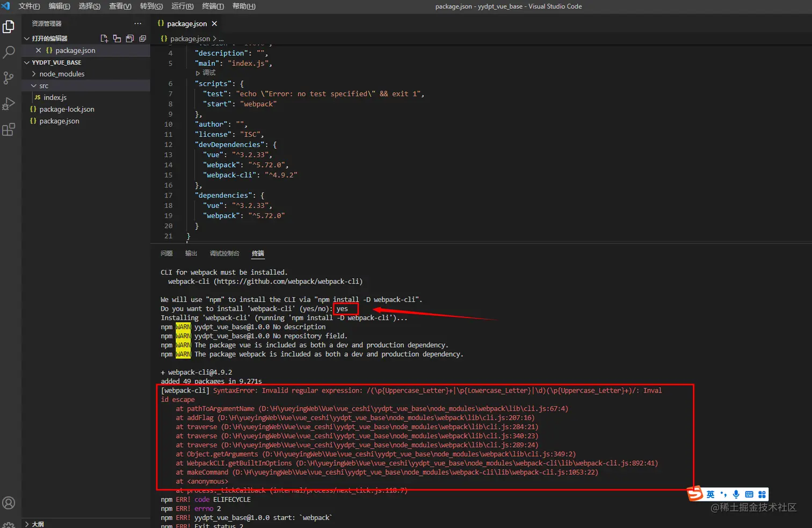Screen dimensions: 812x528
Task: Open the 编辑(E) menu
Action: click(59, 6)
